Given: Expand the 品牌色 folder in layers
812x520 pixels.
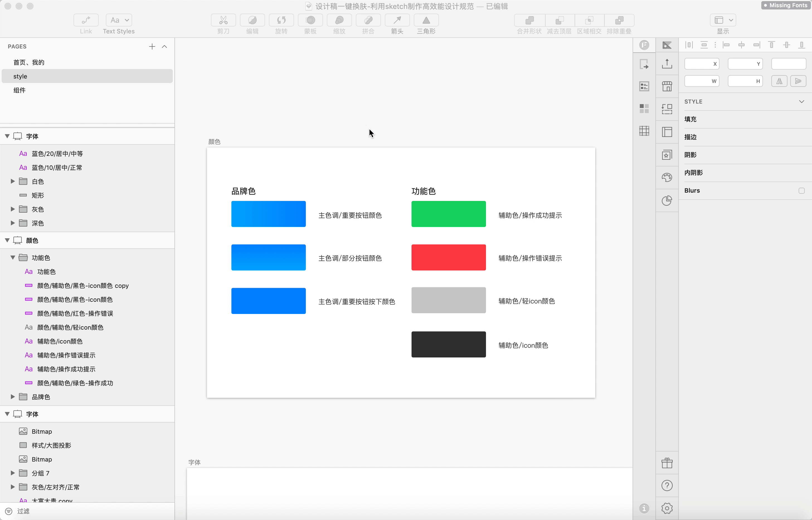Looking at the screenshot, I should (x=13, y=397).
